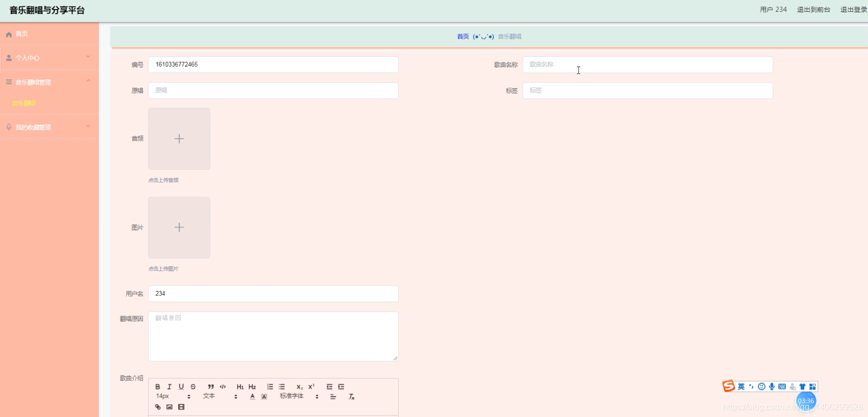Open Sogou skin shirt icon
The width and height of the screenshot is (868, 417).
tap(802, 387)
